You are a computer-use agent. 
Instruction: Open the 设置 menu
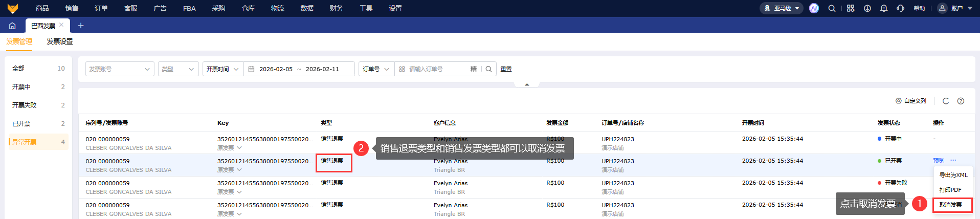point(395,8)
